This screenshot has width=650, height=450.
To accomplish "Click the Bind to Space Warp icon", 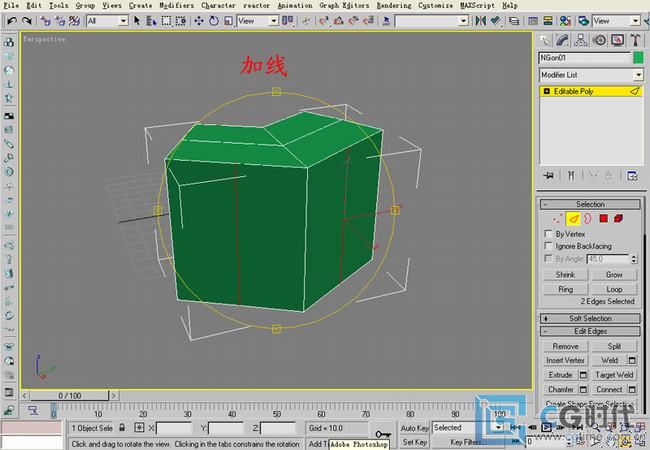I will pyautogui.click(x=74, y=21).
